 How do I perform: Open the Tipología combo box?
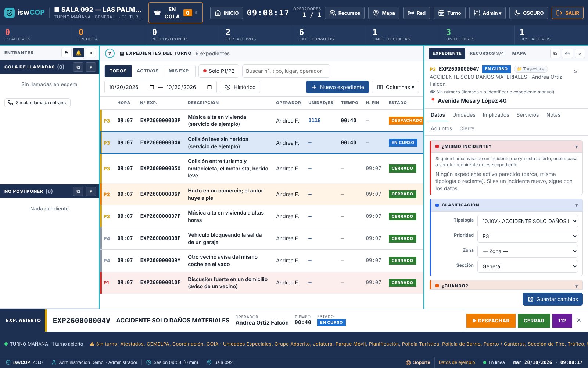point(528,221)
